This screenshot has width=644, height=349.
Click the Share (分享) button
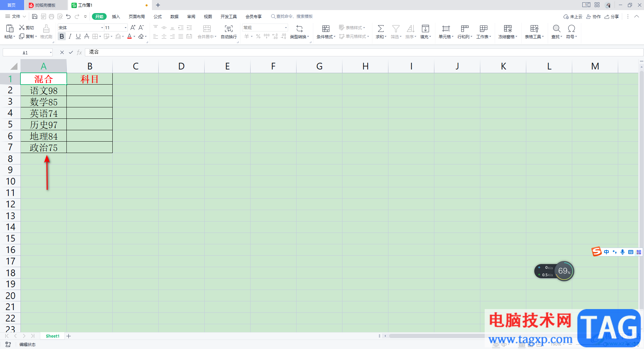(611, 16)
